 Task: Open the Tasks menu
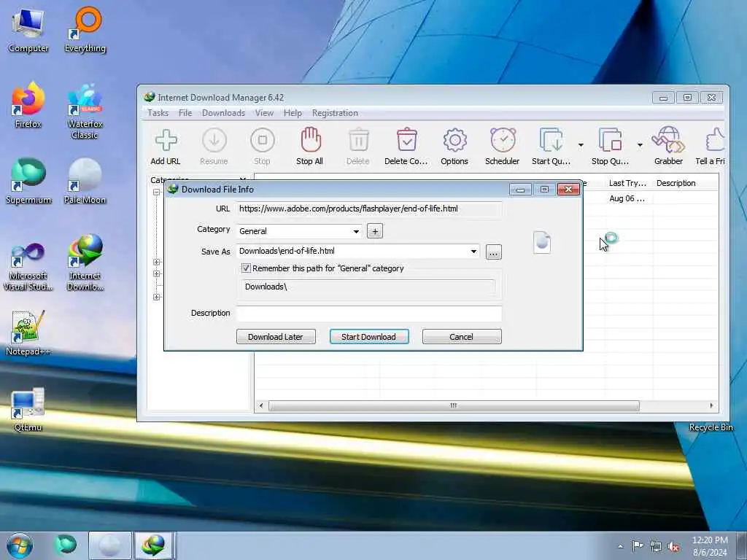click(158, 113)
